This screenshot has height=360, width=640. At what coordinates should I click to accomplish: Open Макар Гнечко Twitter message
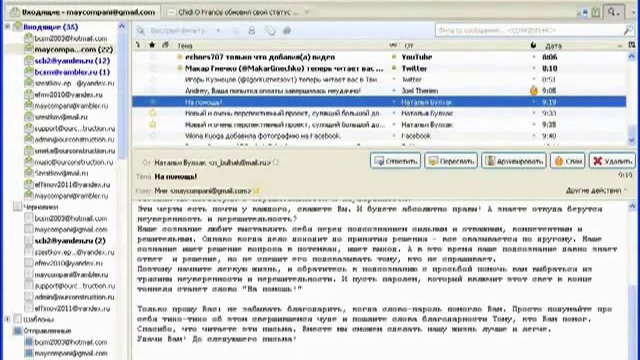[x=284, y=68]
